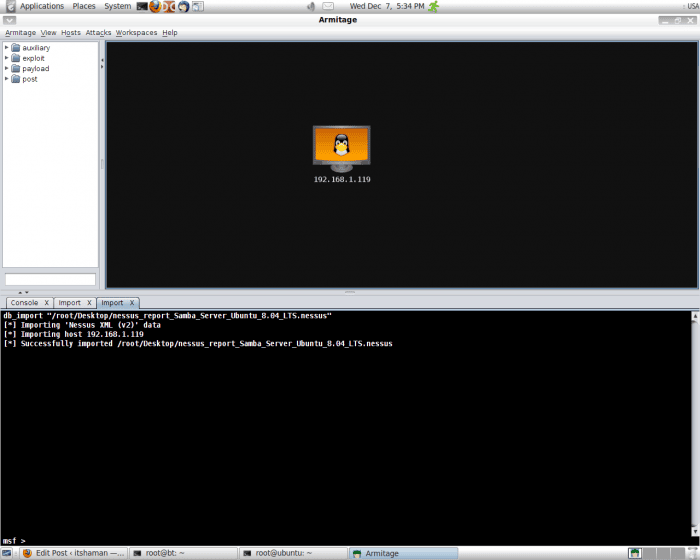Screen dimensions: 700x560
Task: Select the post folder icon
Action: click(16, 79)
